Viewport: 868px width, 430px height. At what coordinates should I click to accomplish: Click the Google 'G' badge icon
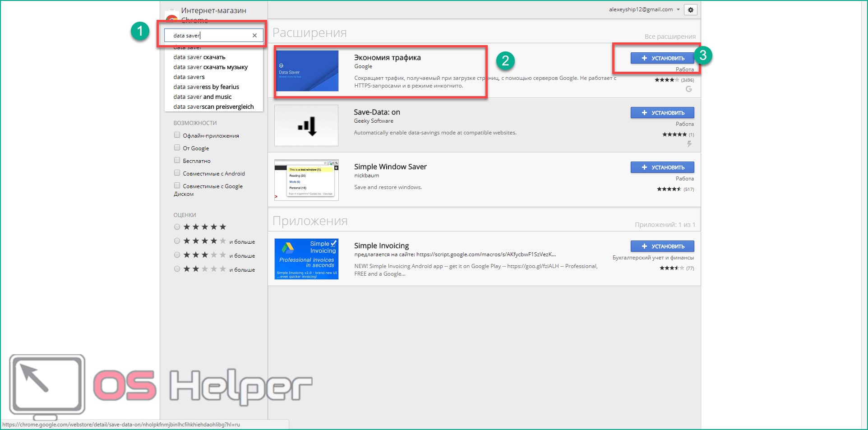tap(688, 89)
